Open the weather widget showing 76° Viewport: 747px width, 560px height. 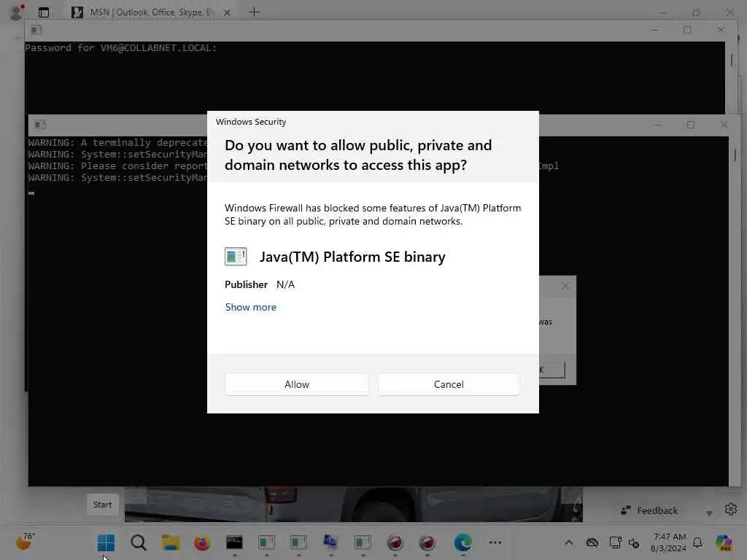24,542
